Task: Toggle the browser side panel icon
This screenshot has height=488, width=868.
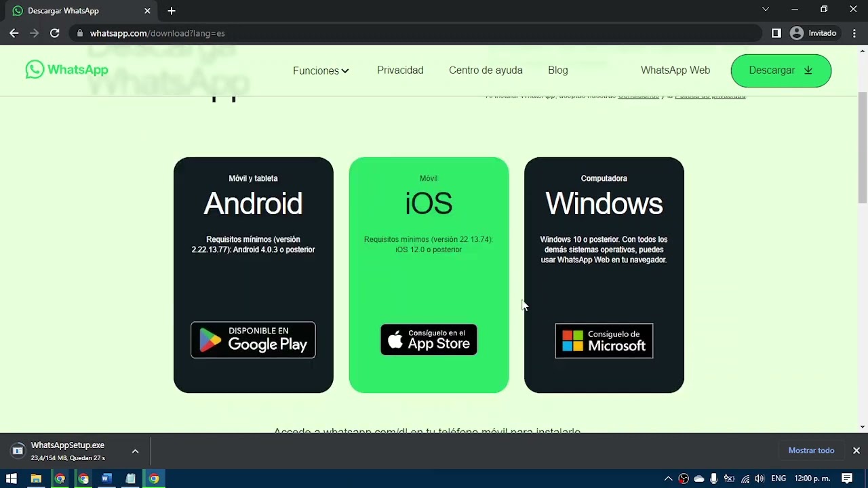Action: 776,33
